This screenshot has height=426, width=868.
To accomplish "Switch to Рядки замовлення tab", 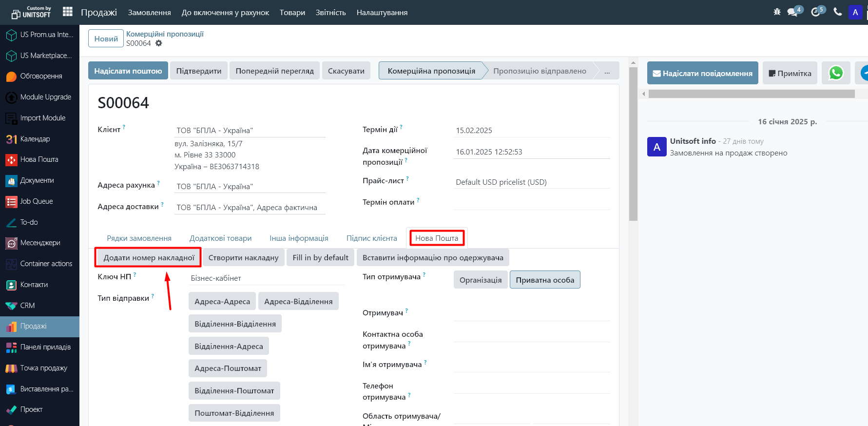I will pyautogui.click(x=139, y=238).
